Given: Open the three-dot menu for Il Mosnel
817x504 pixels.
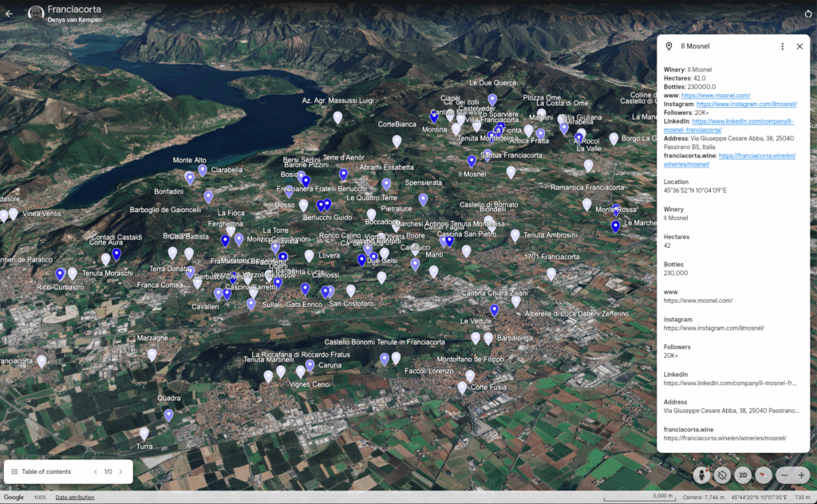Looking at the screenshot, I should point(782,46).
